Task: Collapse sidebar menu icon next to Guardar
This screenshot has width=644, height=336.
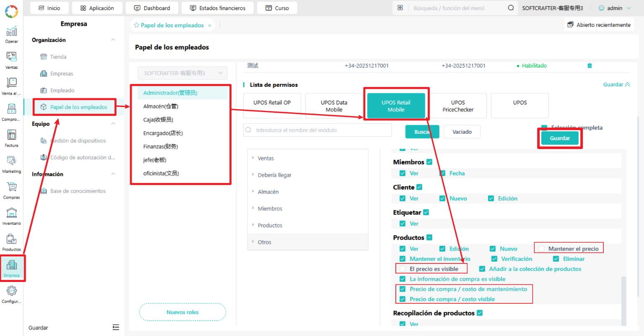Action: [116, 328]
